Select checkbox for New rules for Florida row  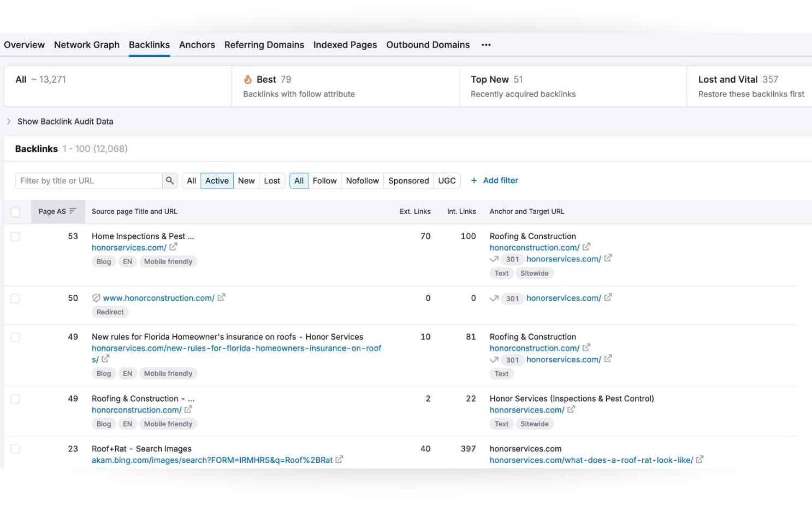15,337
